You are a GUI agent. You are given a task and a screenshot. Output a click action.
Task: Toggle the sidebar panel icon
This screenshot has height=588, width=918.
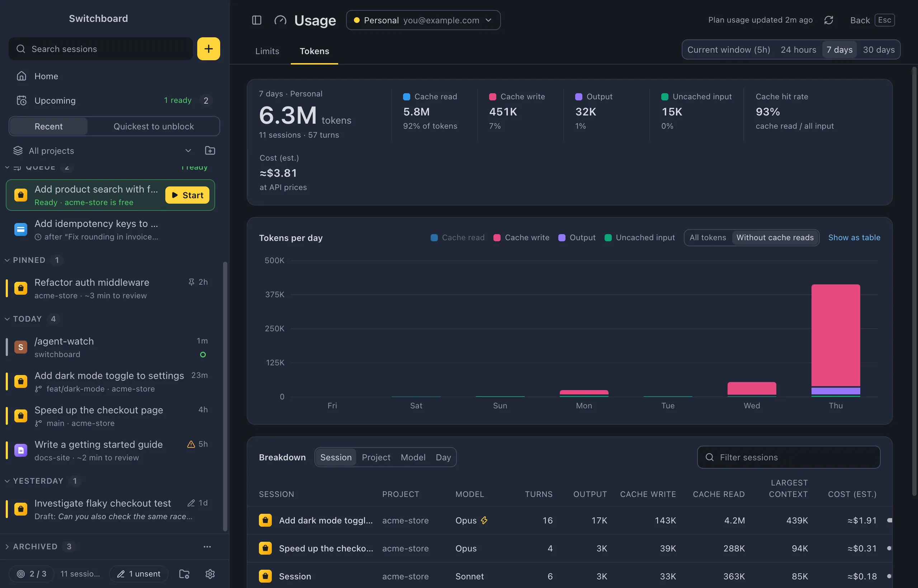coord(257,20)
